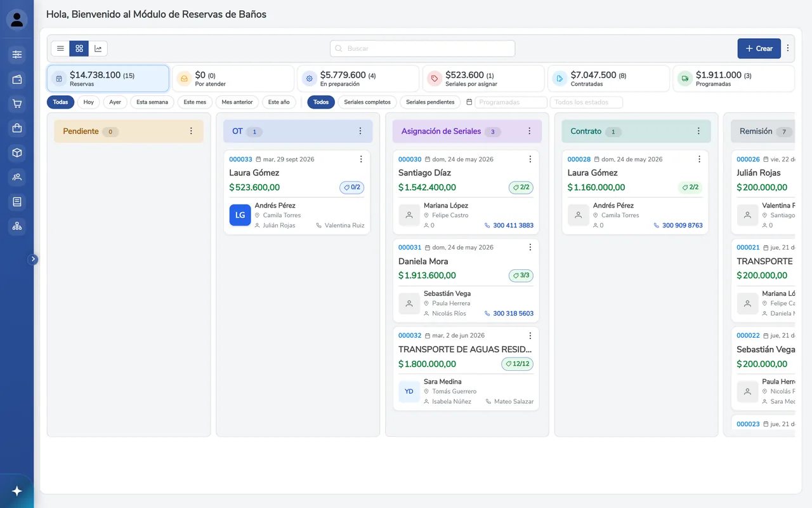Filter by Seriales completos
Image resolution: width=812 pixels, height=508 pixels.
pos(367,102)
